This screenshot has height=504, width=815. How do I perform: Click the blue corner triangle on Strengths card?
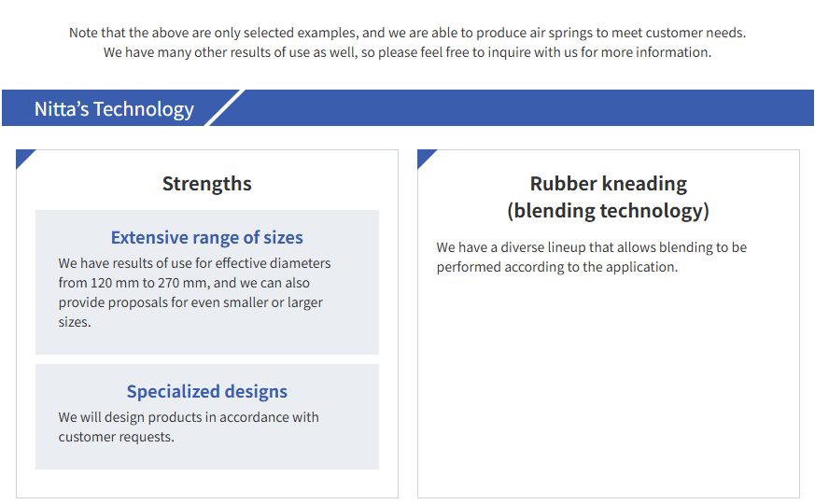point(23,157)
